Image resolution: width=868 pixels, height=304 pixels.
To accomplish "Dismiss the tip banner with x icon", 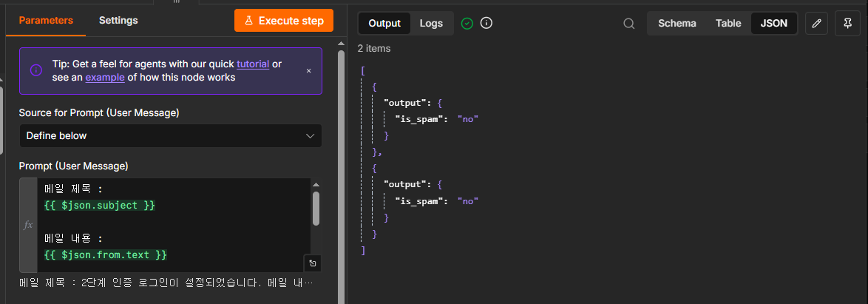I will pos(309,71).
